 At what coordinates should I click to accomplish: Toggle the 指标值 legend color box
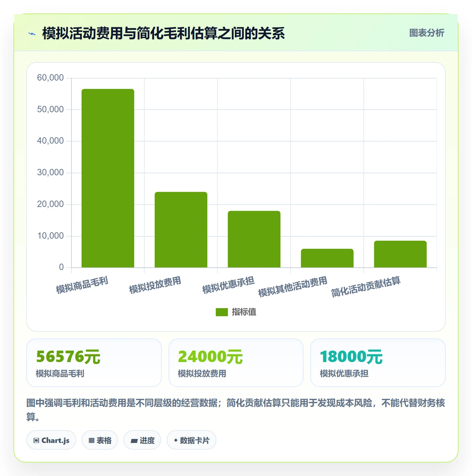tap(222, 312)
